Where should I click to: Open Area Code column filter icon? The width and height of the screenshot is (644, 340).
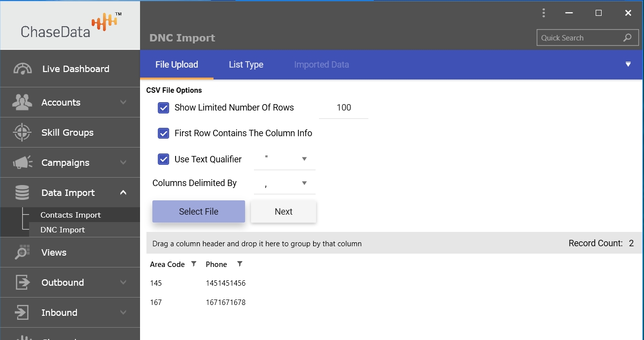(194, 264)
